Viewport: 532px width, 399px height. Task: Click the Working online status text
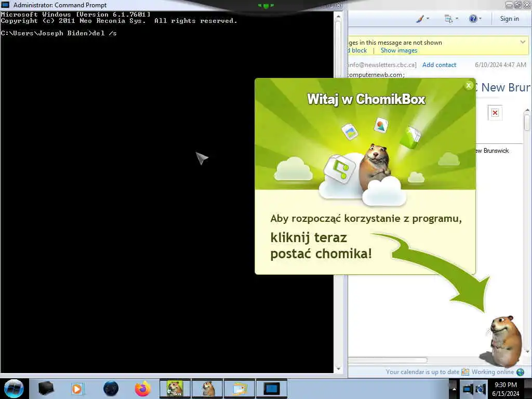point(493,372)
